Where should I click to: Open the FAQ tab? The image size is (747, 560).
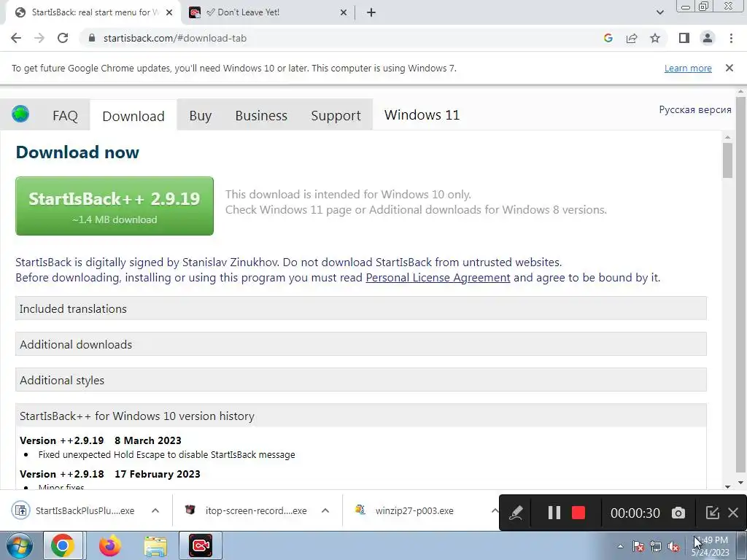pyautogui.click(x=65, y=115)
